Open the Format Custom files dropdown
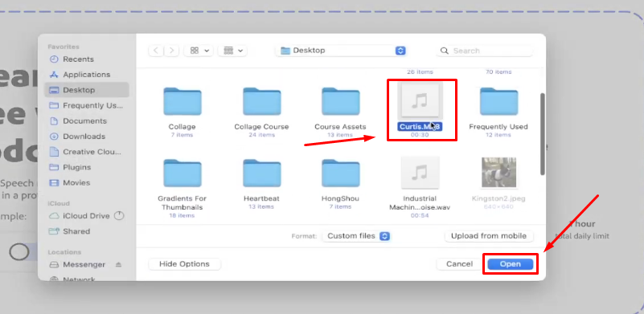The width and height of the screenshot is (644, 314). pyautogui.click(x=356, y=236)
